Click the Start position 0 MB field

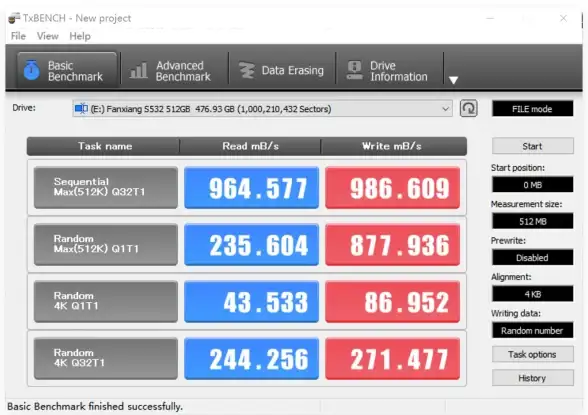coord(532,184)
